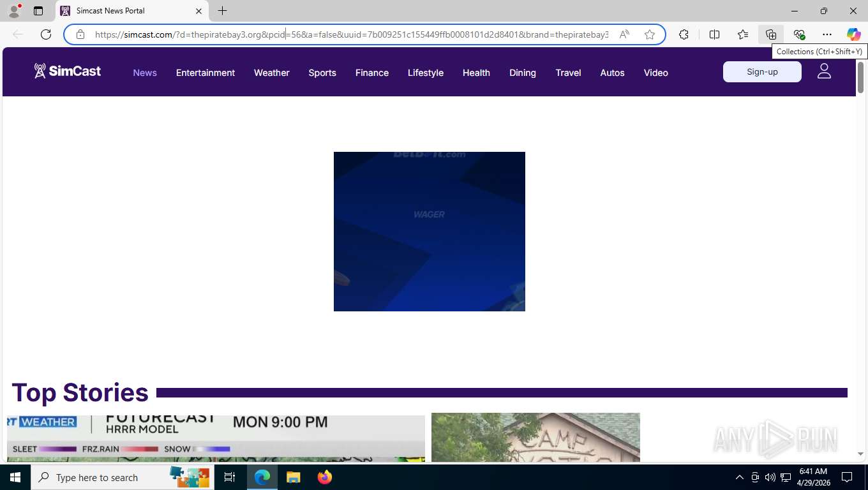
Task: Click the browser Back arrow
Action: click(x=18, y=34)
